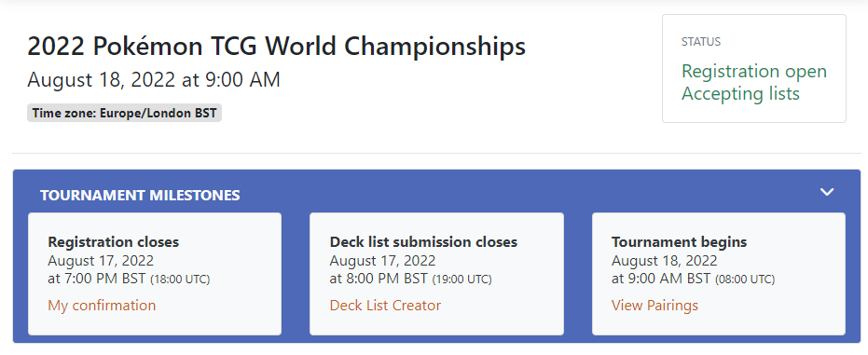The height and width of the screenshot is (355, 868).
Task: Click the STATUS panel heading
Action: click(x=701, y=42)
